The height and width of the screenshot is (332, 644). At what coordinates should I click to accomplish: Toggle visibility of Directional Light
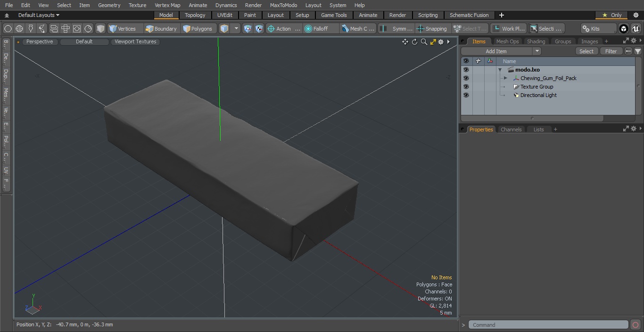pos(466,95)
